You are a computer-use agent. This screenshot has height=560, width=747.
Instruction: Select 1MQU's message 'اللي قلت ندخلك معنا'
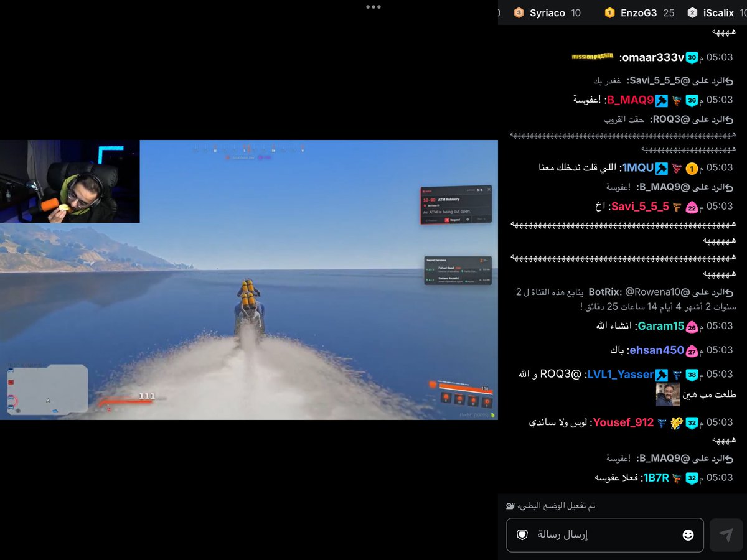(577, 168)
